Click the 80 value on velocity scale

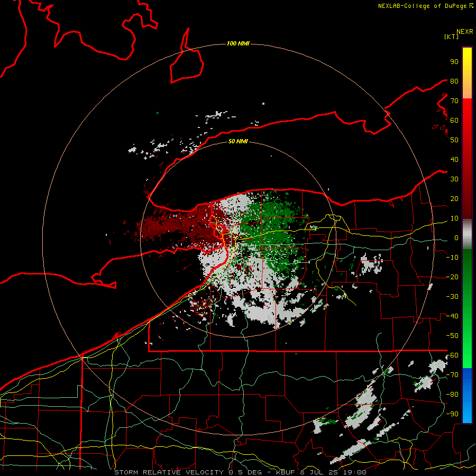[x=454, y=81]
